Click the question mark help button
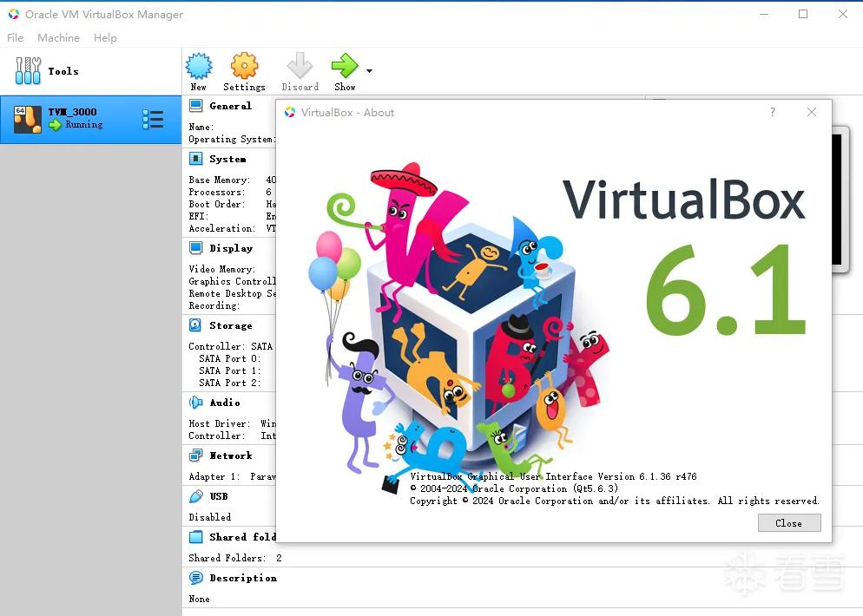863x616 pixels. pyautogui.click(x=773, y=112)
